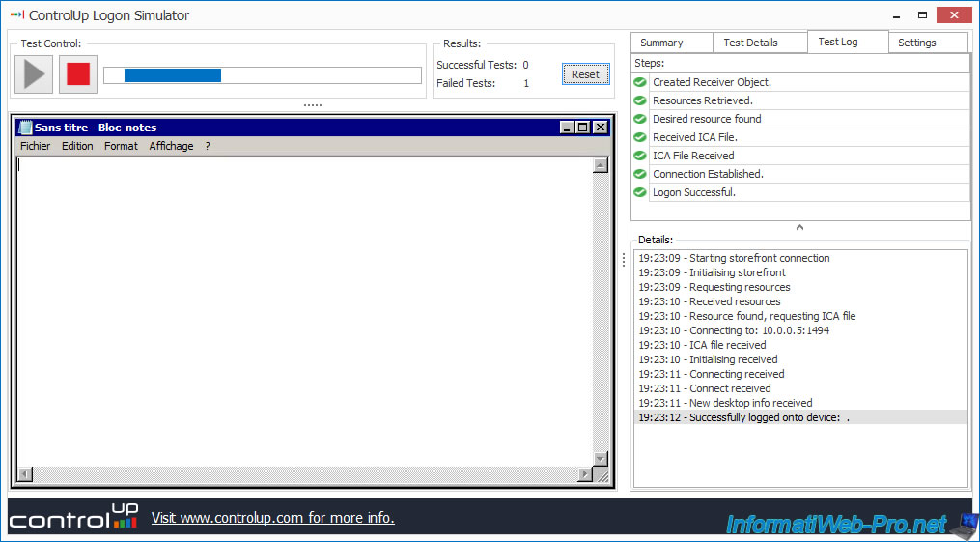Minimize the ControlUp Logon Simulator window
Image resolution: width=980 pixels, height=542 pixels.
tap(897, 15)
